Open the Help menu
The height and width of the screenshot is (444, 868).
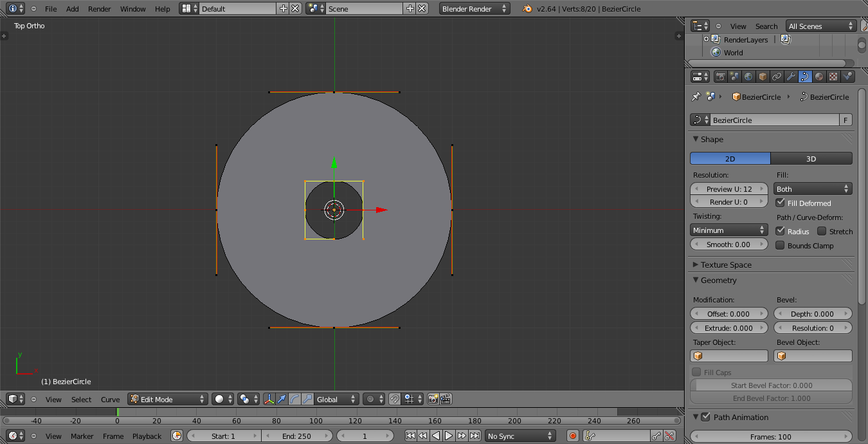coord(163,9)
